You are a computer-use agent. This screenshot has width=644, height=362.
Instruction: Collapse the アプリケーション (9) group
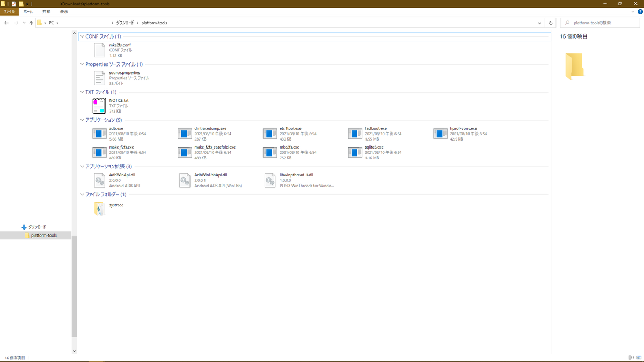point(82,120)
